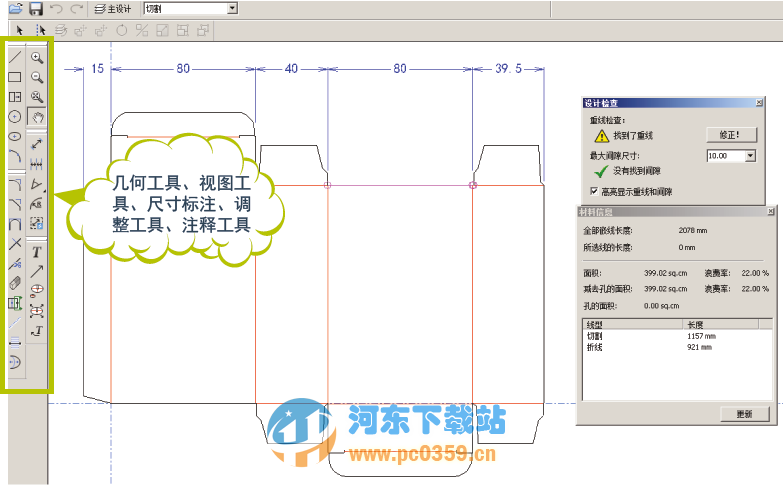The image size is (783, 485).
Task: Click the 2078 mm total length value
Action: click(x=693, y=231)
